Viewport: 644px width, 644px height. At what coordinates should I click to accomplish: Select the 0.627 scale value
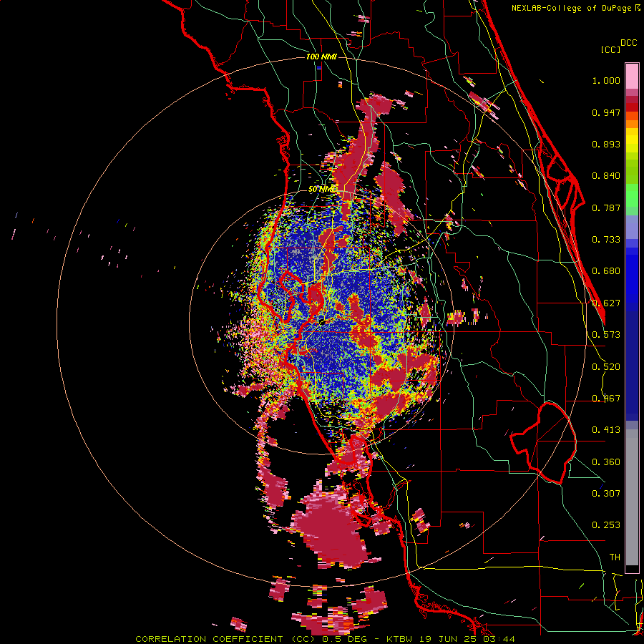(x=606, y=303)
